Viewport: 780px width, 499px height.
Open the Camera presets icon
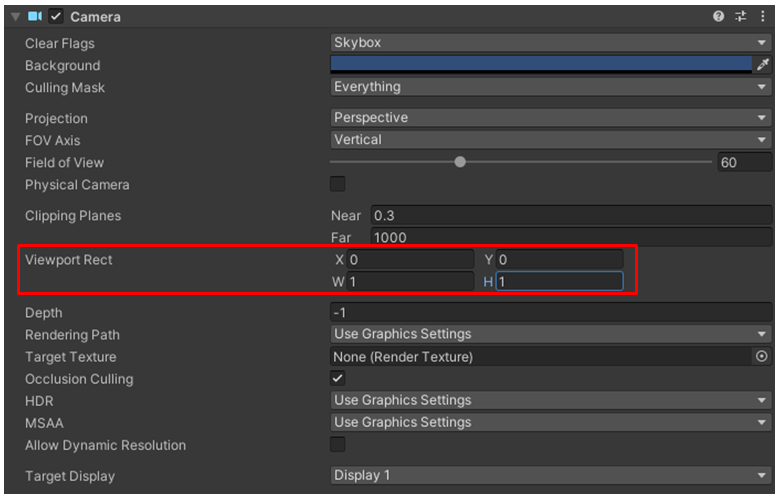[x=741, y=16]
